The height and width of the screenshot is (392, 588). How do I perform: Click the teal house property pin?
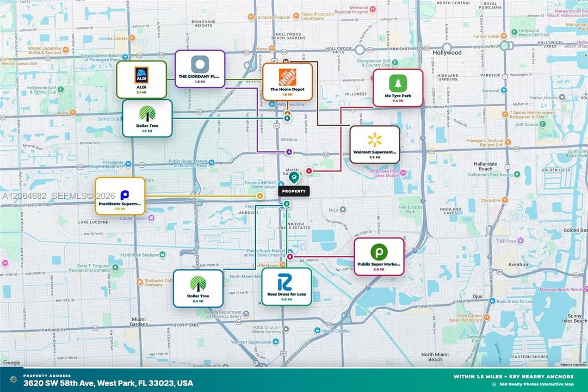(294, 177)
